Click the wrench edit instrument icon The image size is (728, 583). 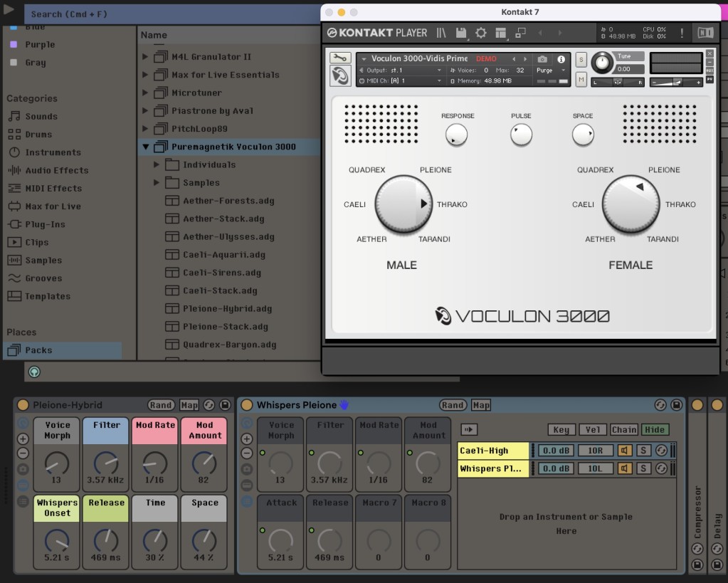tap(340, 58)
